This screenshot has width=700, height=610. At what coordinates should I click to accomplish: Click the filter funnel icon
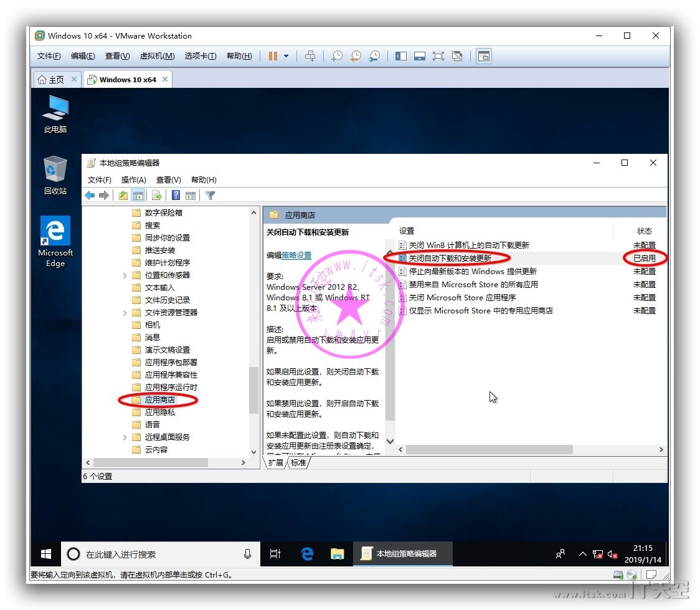(x=210, y=195)
